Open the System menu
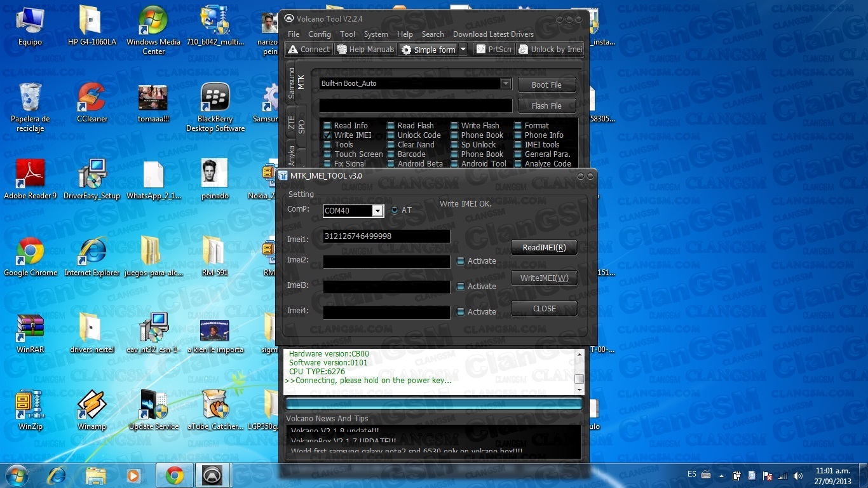The height and width of the screenshot is (488, 868). [376, 34]
